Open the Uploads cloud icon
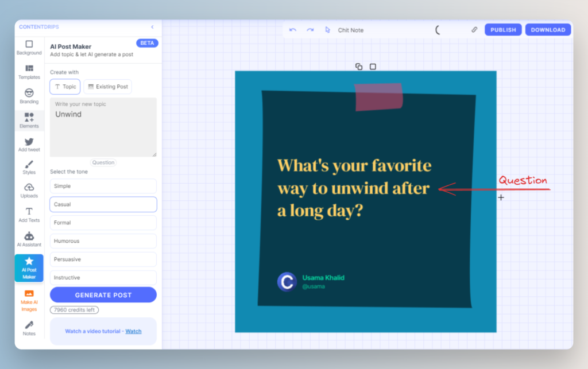 point(29,188)
